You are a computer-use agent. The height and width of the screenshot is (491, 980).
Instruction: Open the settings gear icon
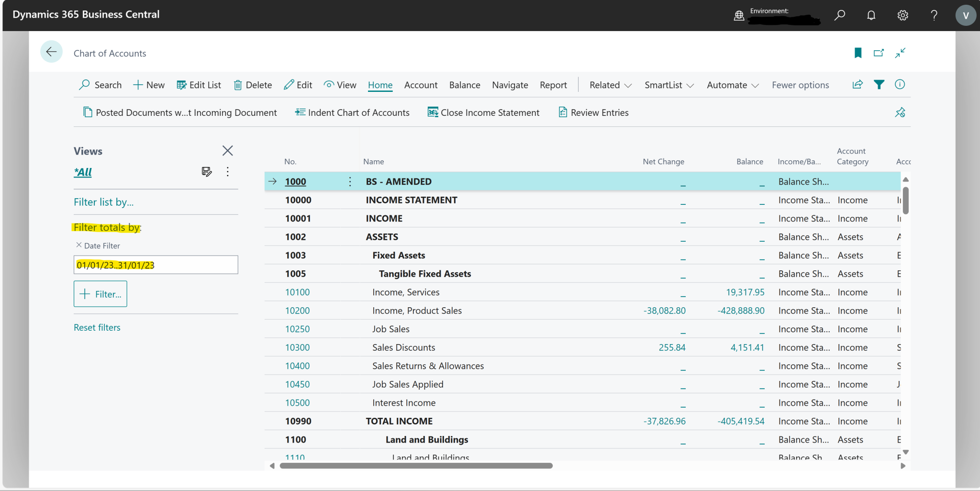click(x=902, y=15)
